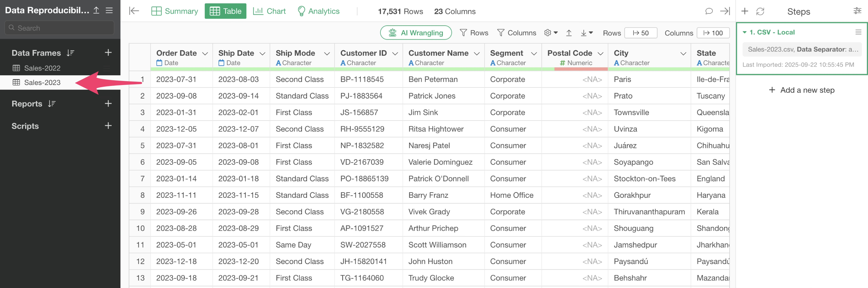Image resolution: width=868 pixels, height=288 pixels.
Task: Switch to the Chart tab
Action: pos(269,11)
